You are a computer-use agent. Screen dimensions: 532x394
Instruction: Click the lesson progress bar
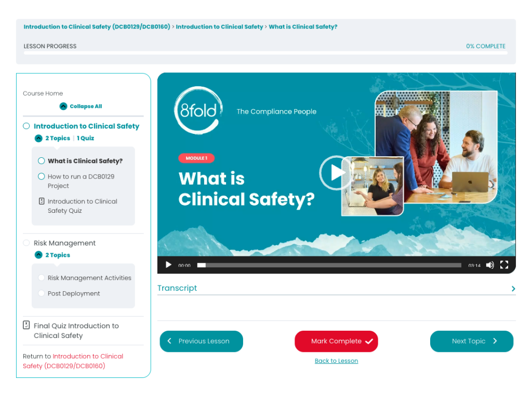click(x=265, y=53)
